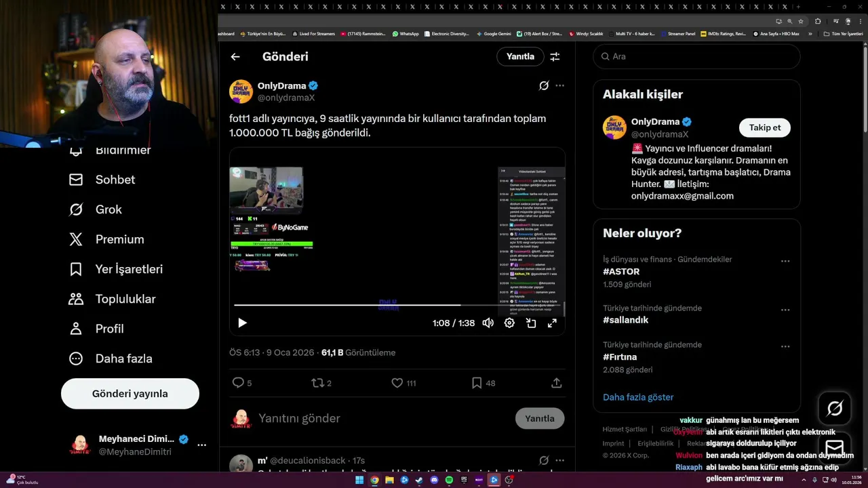868x488 pixels.
Task: Click Grok icon on deucalionisback reply
Action: point(544,461)
